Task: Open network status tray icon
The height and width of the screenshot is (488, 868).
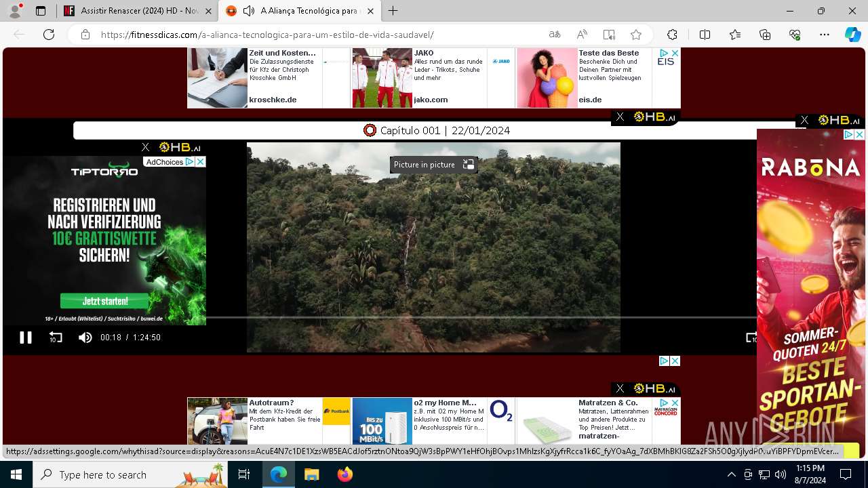Action: click(764, 474)
